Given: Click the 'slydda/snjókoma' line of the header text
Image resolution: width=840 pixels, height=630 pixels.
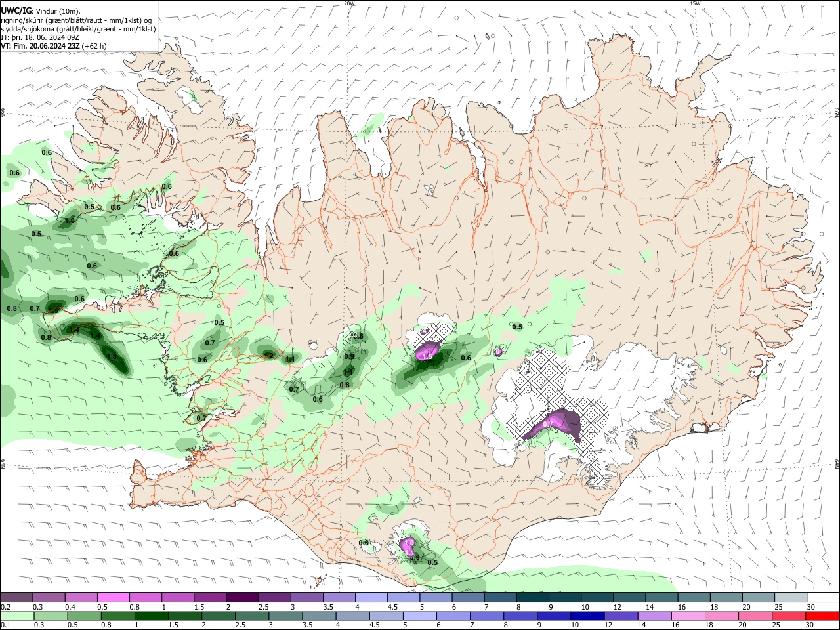Looking at the screenshot, I should pos(78,29).
